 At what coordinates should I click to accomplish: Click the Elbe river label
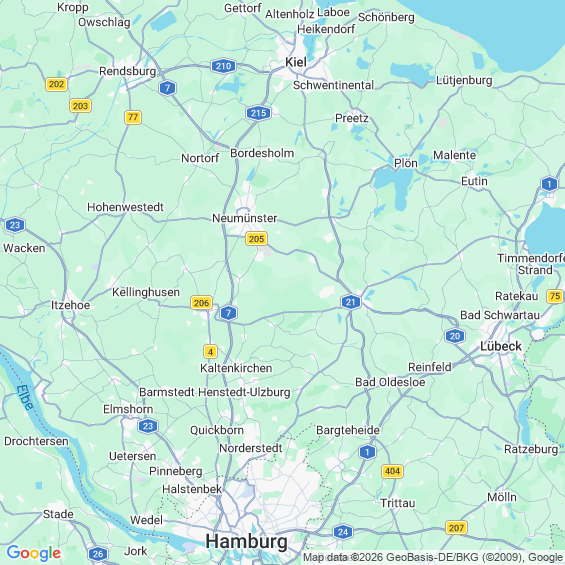(x=25, y=397)
